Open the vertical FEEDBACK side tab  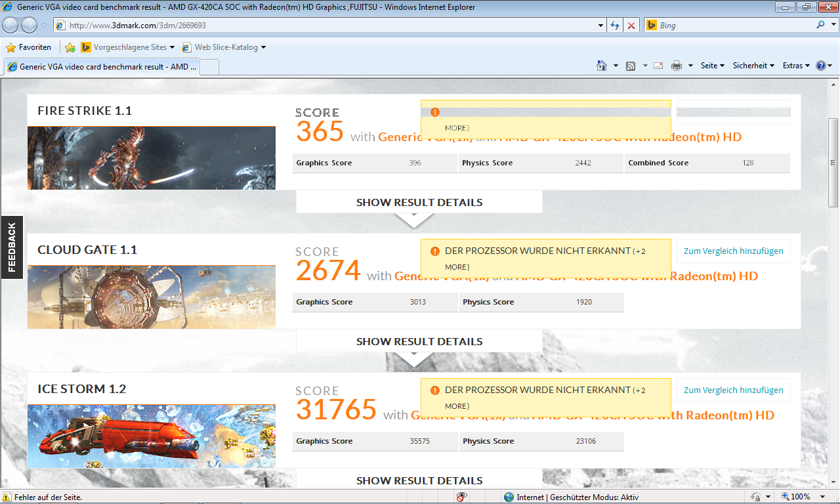11,247
